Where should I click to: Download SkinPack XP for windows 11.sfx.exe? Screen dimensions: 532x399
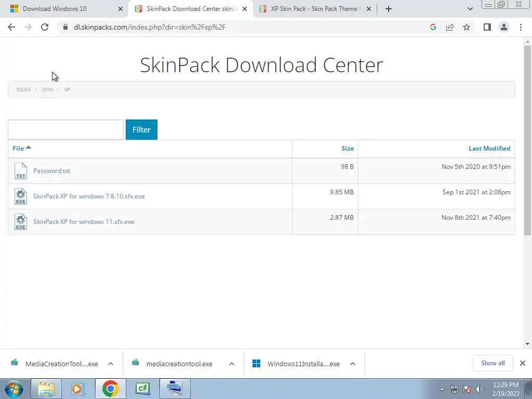pos(84,221)
